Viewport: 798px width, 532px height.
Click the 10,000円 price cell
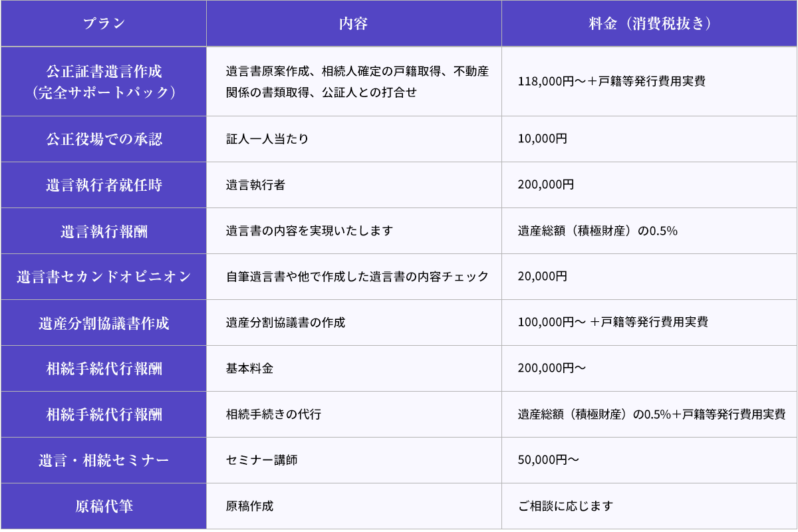pos(539,139)
